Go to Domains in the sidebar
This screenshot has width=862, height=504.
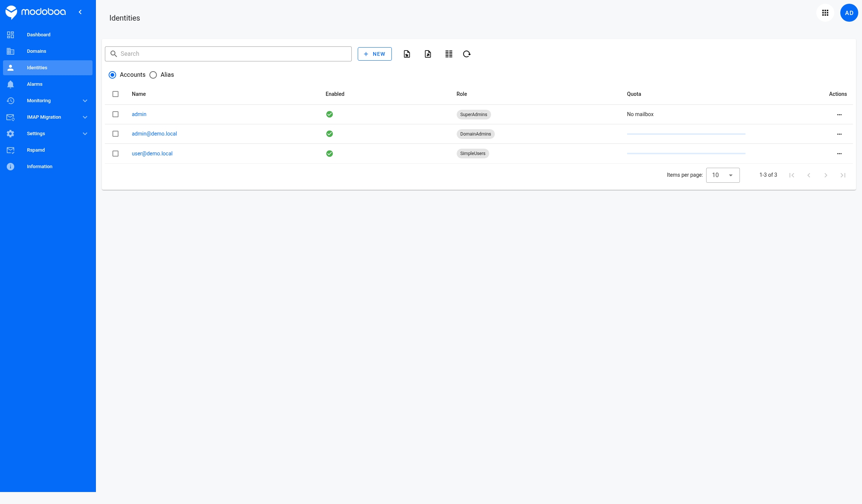click(x=36, y=51)
